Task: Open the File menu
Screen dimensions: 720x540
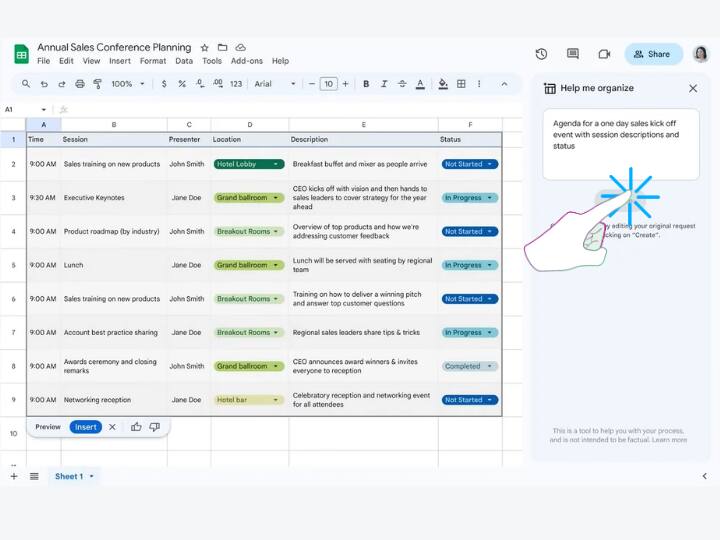Action: click(44, 61)
